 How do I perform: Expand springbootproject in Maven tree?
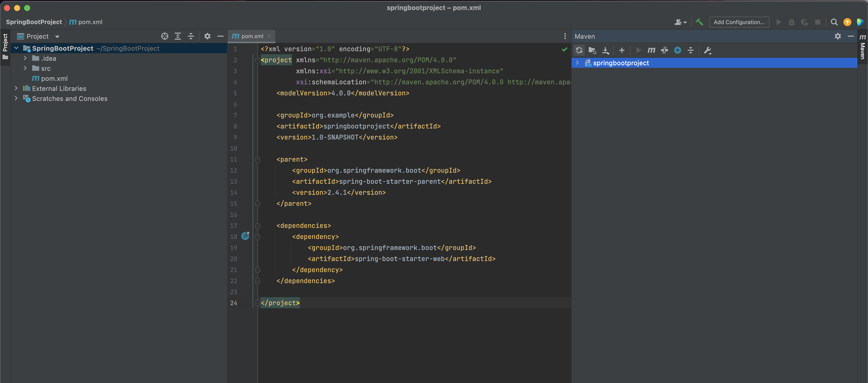click(577, 63)
